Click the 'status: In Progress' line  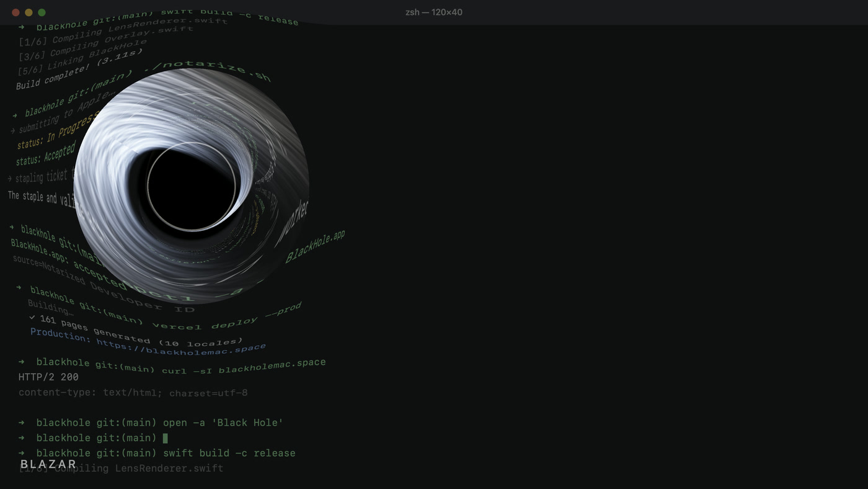(59, 132)
